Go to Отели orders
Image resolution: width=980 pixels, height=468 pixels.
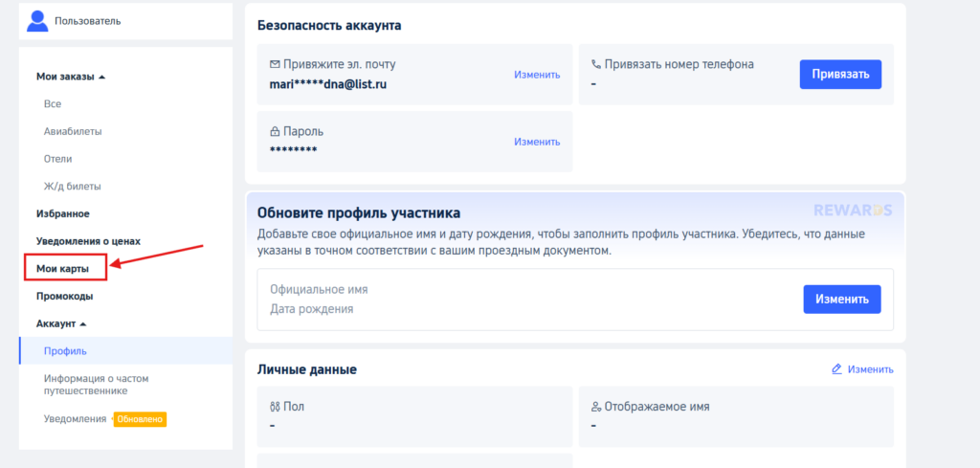[x=58, y=159]
